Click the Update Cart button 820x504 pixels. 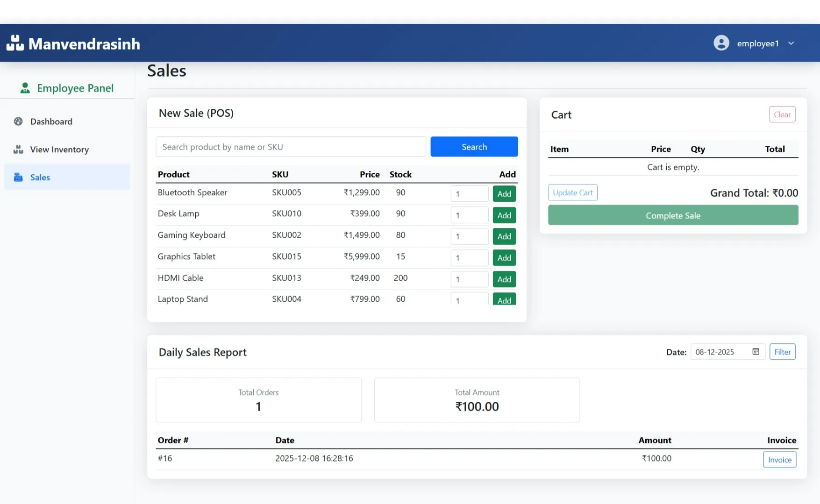572,192
